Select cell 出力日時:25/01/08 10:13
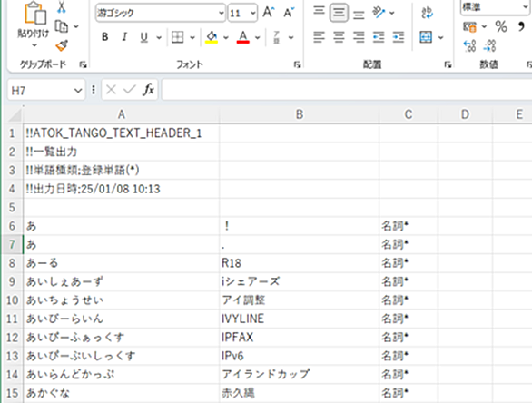Screen dimensions: 532x403 click(x=121, y=189)
